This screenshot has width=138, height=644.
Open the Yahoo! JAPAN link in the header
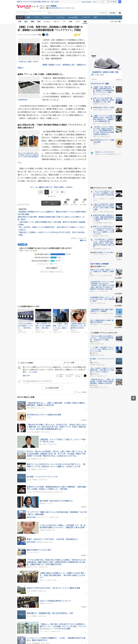click(x=86, y=2)
